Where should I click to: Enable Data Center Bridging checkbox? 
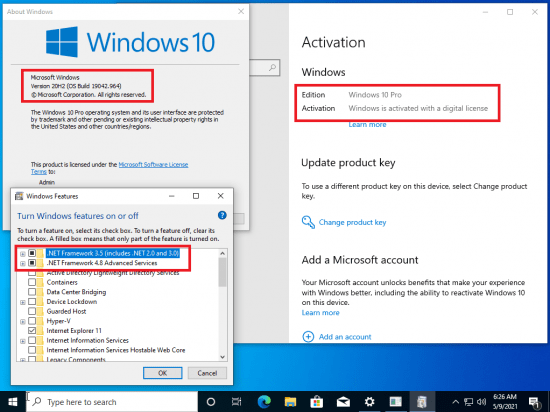click(x=32, y=292)
